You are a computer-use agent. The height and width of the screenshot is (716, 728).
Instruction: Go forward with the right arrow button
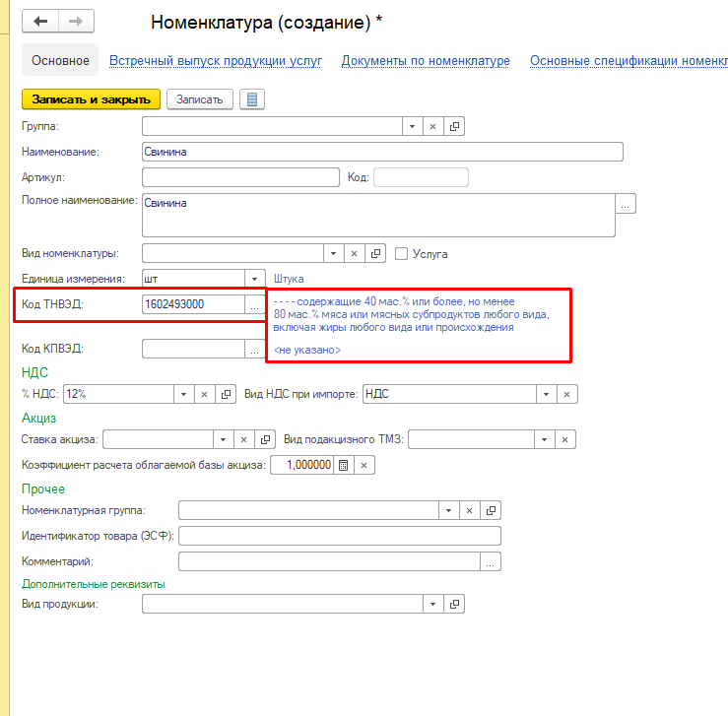(76, 22)
